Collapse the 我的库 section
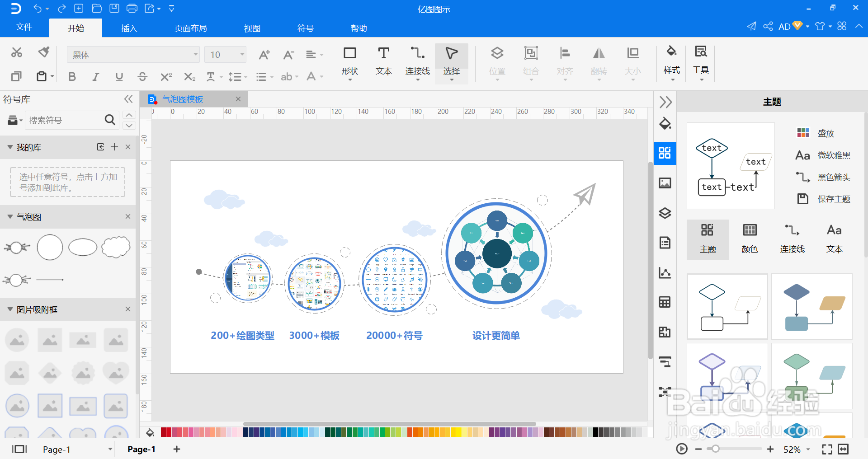This screenshot has width=868, height=459. click(10, 147)
